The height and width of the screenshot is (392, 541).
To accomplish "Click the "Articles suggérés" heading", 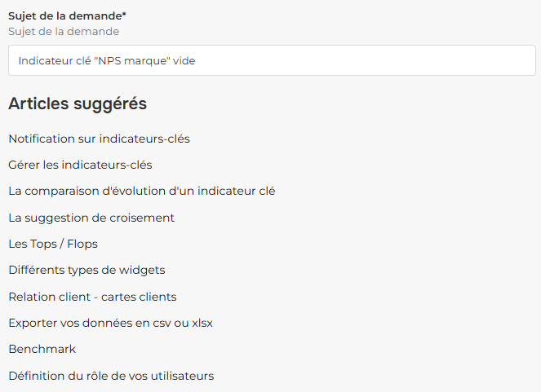I will tap(78, 104).
